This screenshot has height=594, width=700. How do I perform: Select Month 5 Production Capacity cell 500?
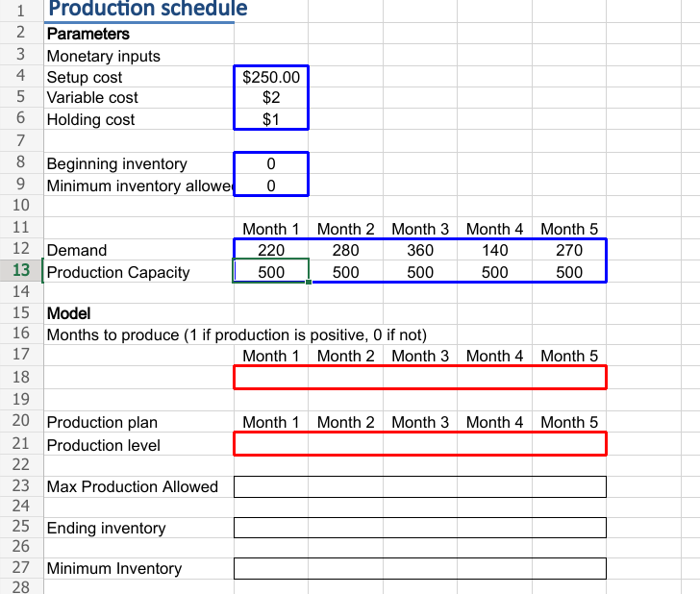[569, 271]
